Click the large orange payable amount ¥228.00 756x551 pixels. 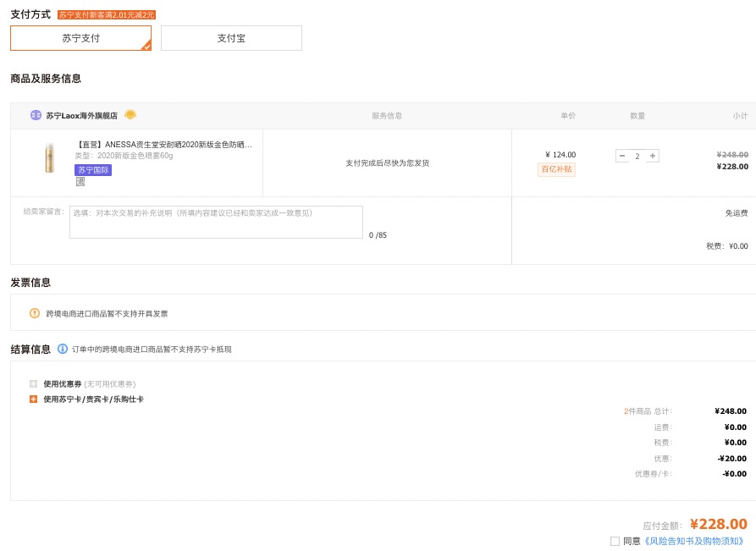(x=719, y=524)
